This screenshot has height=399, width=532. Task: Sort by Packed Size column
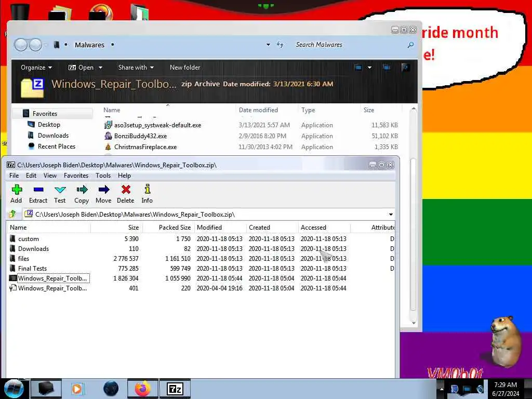168,228
